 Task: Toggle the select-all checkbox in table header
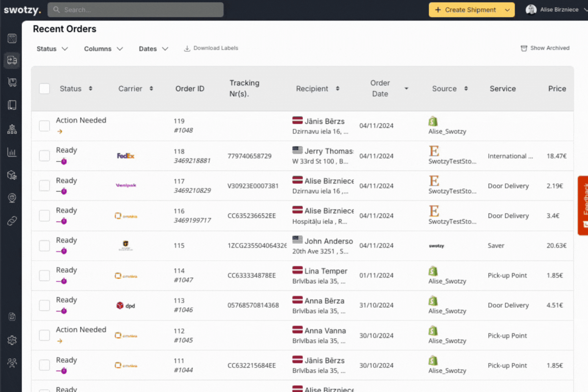(x=44, y=89)
